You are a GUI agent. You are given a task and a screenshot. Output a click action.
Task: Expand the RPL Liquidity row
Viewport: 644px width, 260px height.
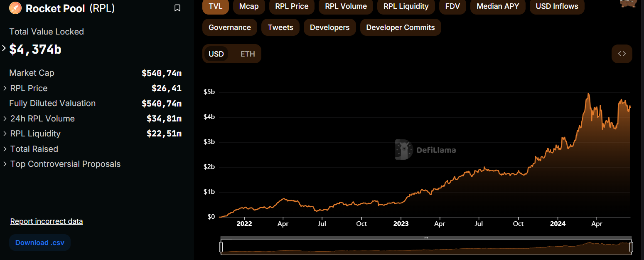[5, 134]
